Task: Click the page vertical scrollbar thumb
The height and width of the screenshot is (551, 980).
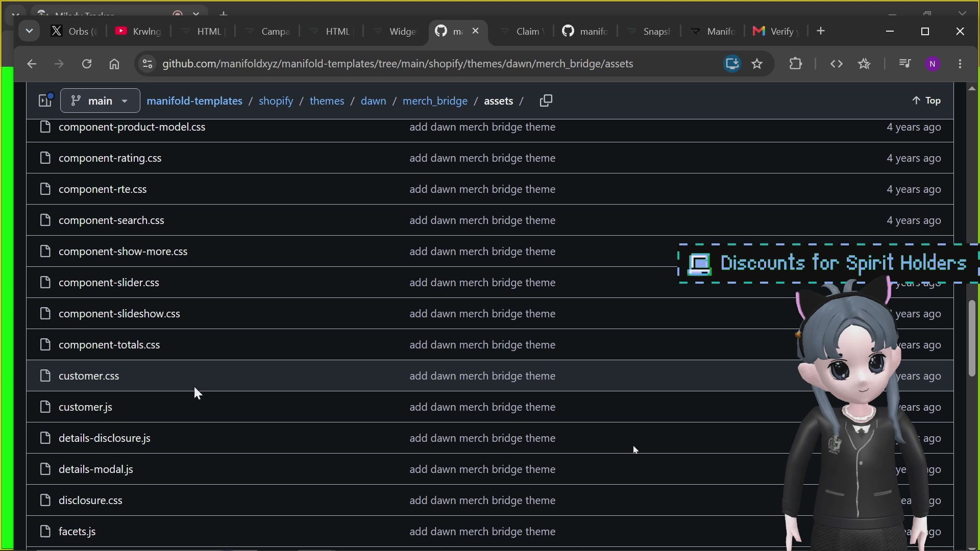Action: coord(972,339)
